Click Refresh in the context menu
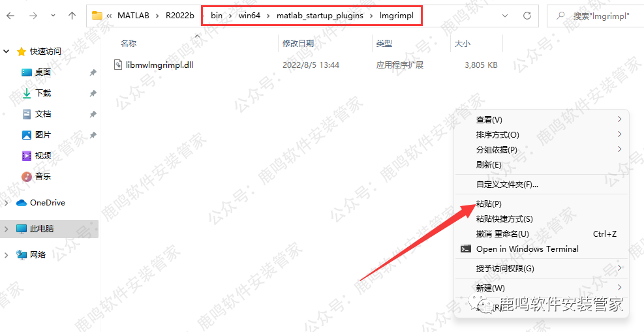 (x=489, y=165)
